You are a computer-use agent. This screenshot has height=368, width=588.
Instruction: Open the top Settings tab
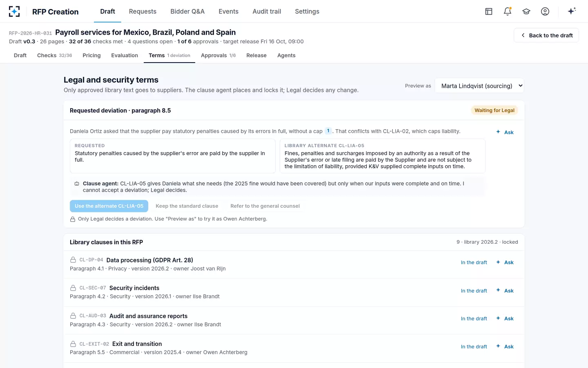click(x=307, y=11)
